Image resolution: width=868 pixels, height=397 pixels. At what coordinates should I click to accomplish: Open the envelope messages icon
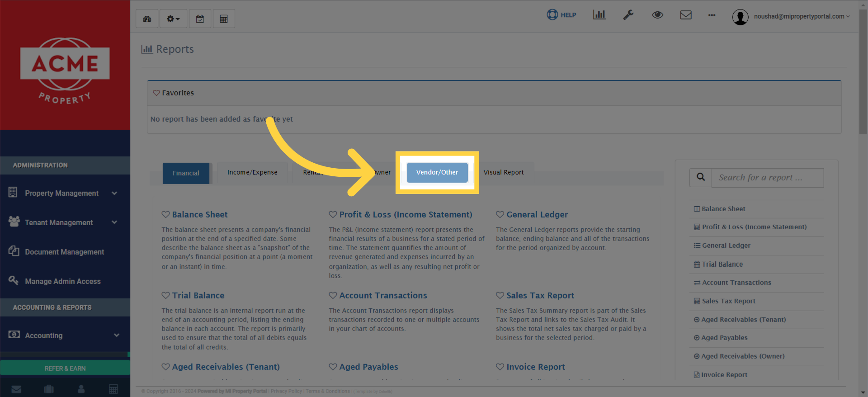(x=686, y=15)
